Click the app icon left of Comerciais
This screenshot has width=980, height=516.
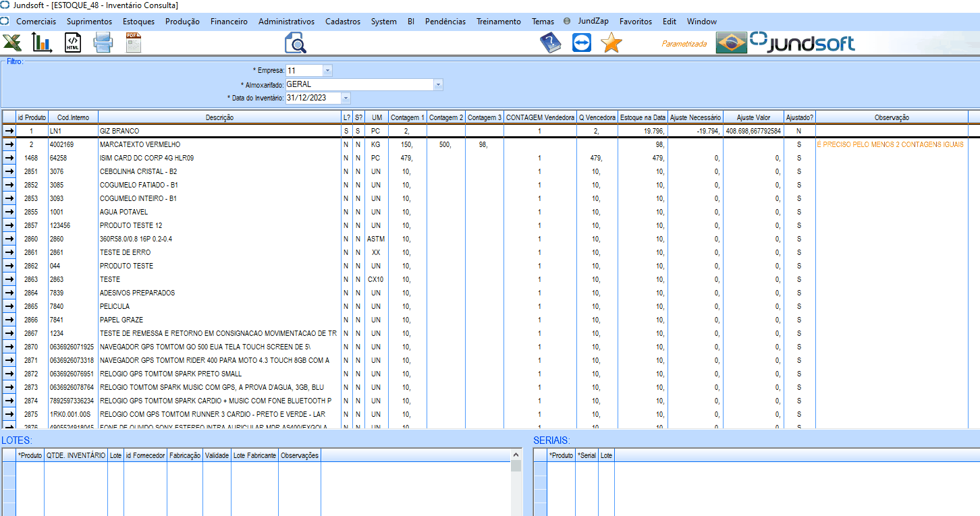[5, 21]
